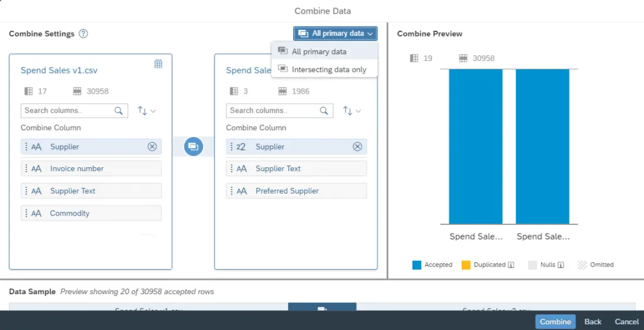Click the Combine Settings help icon
This screenshot has height=330, width=644.
tap(83, 34)
